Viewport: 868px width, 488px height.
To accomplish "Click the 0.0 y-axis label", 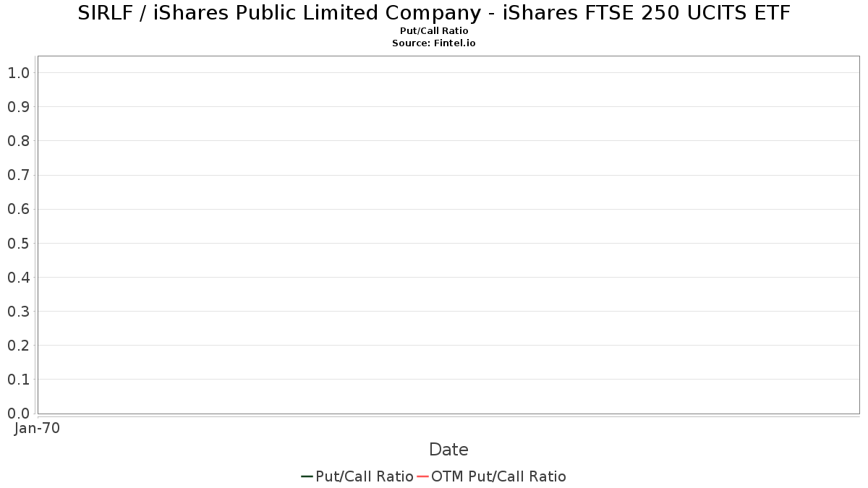I will [x=18, y=414].
